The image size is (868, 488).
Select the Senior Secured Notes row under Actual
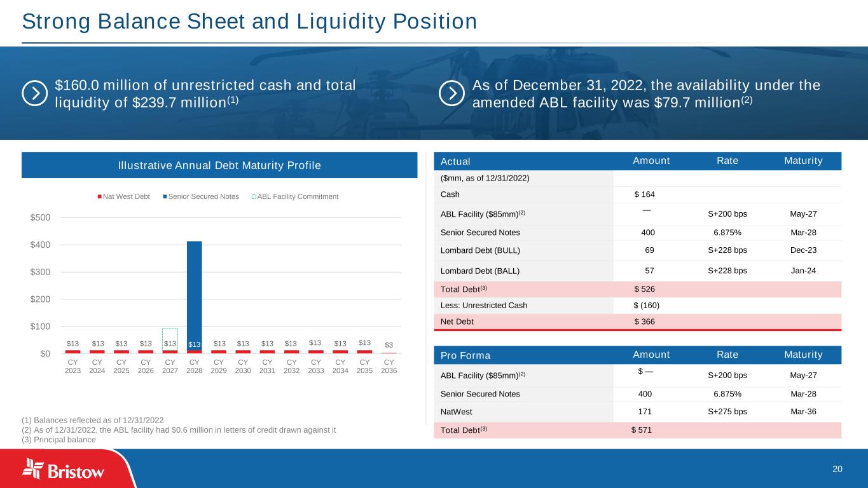pos(637,233)
